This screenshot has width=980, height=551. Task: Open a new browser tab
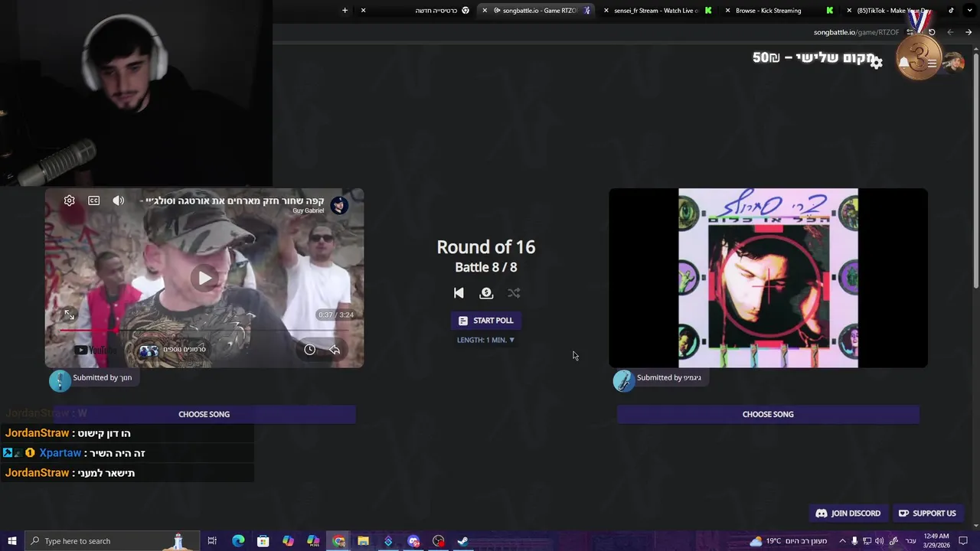[x=345, y=11]
